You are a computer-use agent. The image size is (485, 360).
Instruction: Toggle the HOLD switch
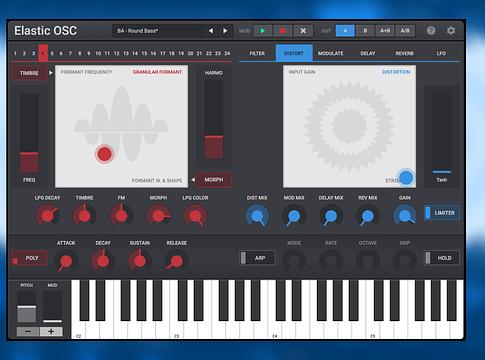(x=442, y=258)
